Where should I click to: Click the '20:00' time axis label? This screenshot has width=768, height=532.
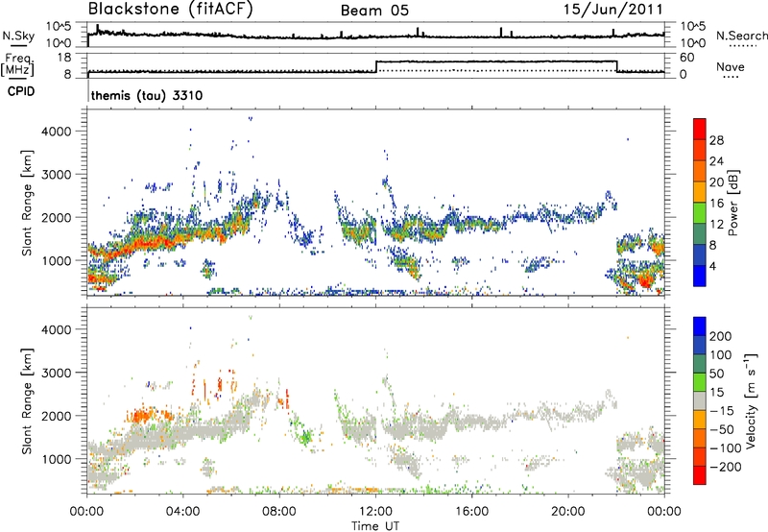(568, 512)
